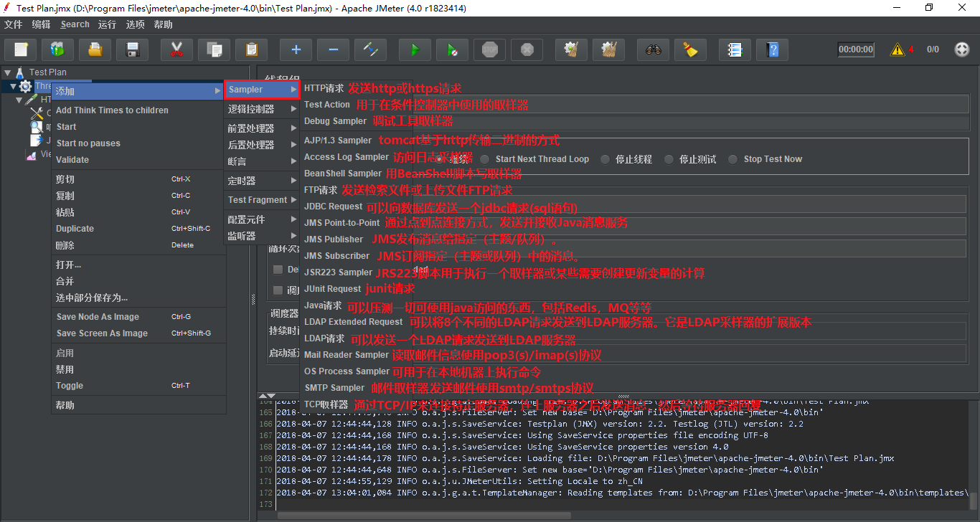Click the Paste clipboard icon
This screenshot has width=980, height=522.
pyautogui.click(x=251, y=49)
